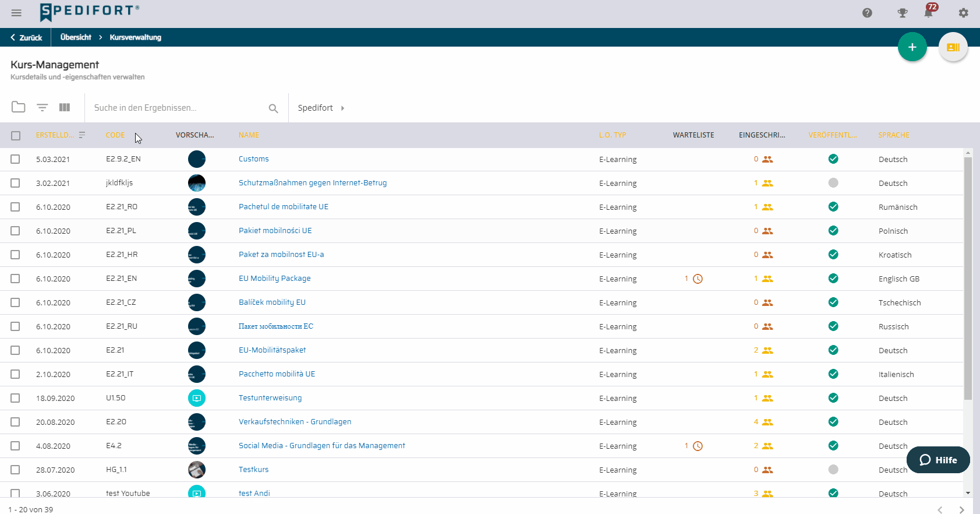The height and width of the screenshot is (514, 980).
Task: Check the Balíček mobility EU row checkbox
Action: tap(15, 302)
